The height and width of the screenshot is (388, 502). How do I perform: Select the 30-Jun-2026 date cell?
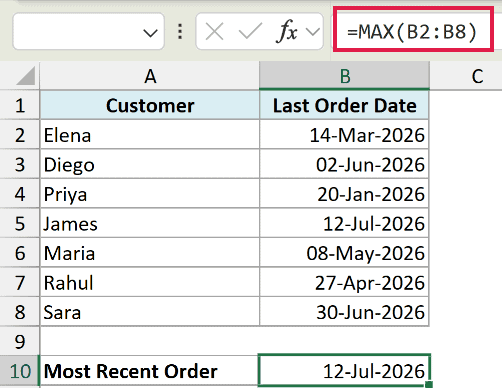[344, 312]
